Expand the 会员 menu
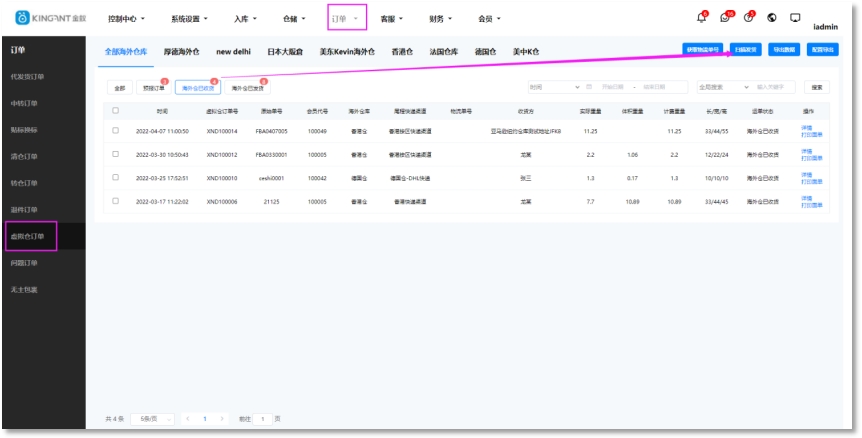This screenshot has height=438, width=862. coord(489,19)
